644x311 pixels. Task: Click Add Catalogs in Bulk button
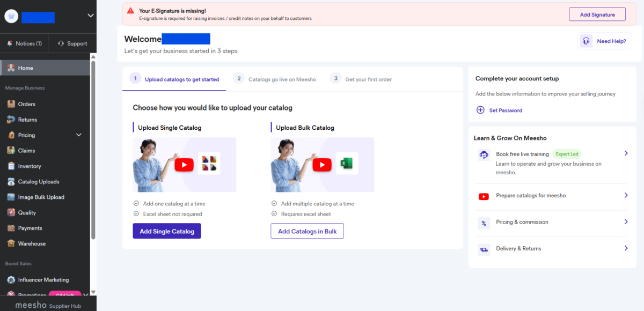308,231
